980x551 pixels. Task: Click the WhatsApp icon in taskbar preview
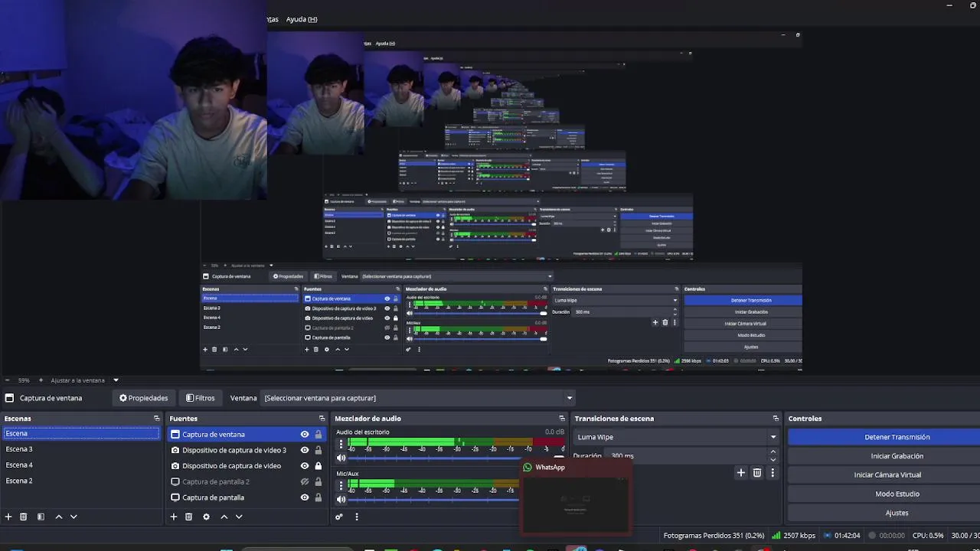pos(528,468)
